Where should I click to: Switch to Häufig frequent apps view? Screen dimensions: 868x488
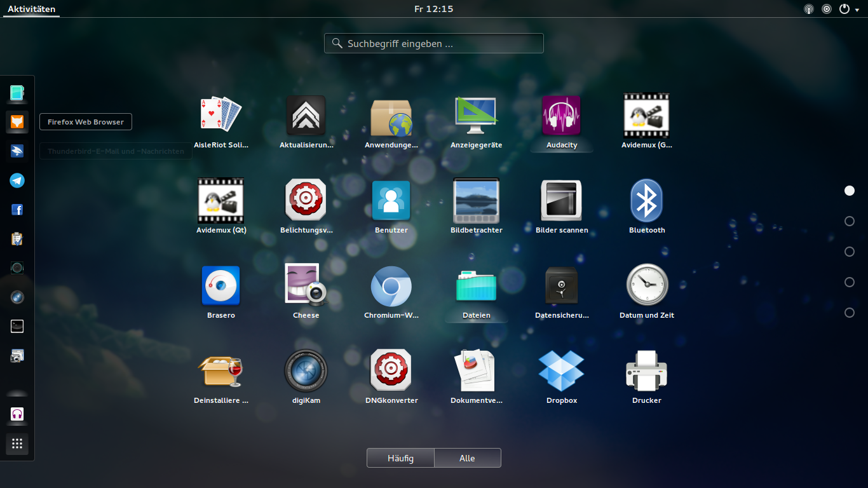(400, 458)
